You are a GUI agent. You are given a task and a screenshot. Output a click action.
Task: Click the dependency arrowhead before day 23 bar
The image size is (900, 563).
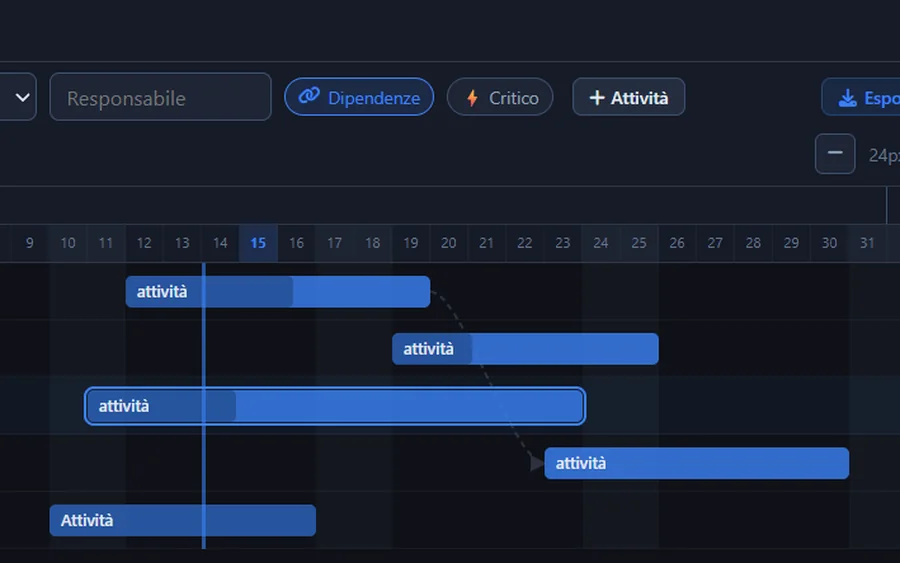click(537, 463)
